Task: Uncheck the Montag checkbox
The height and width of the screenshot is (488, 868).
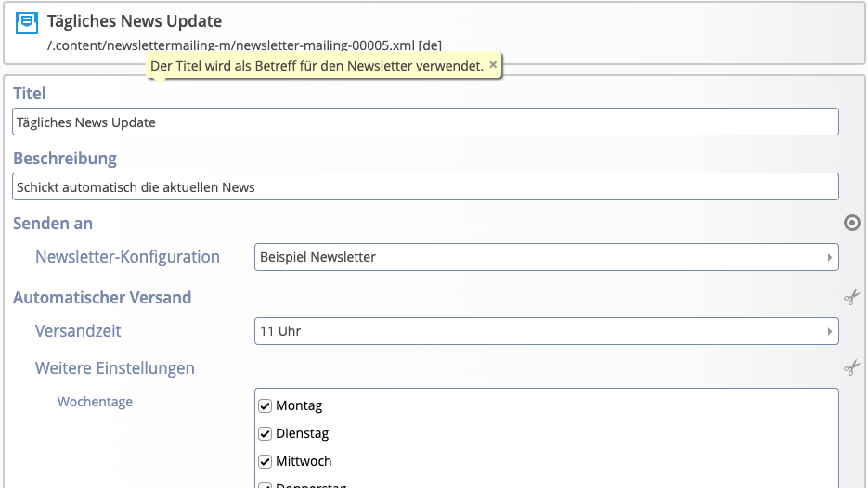Action: [265, 406]
